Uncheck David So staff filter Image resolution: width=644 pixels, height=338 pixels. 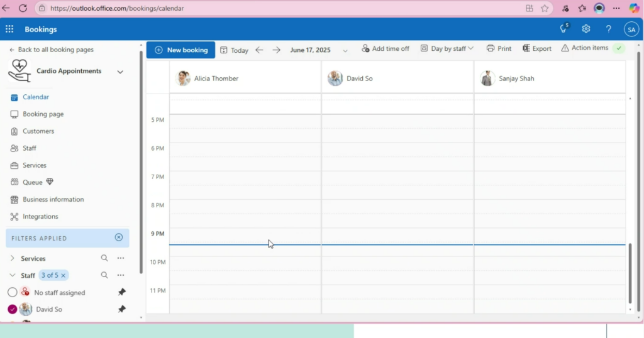[x=13, y=309]
